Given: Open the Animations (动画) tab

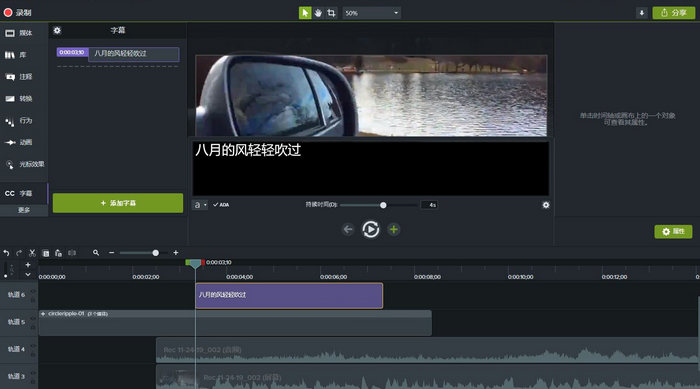Looking at the screenshot, I should pos(19,142).
